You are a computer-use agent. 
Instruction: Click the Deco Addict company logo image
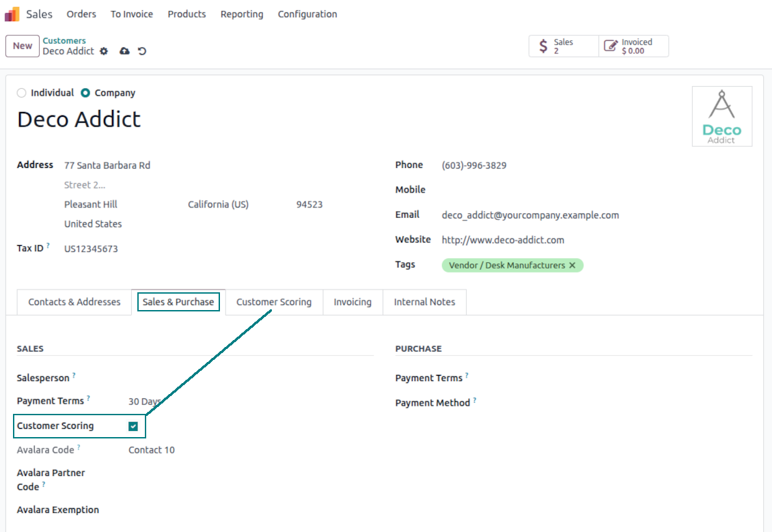[721, 116]
